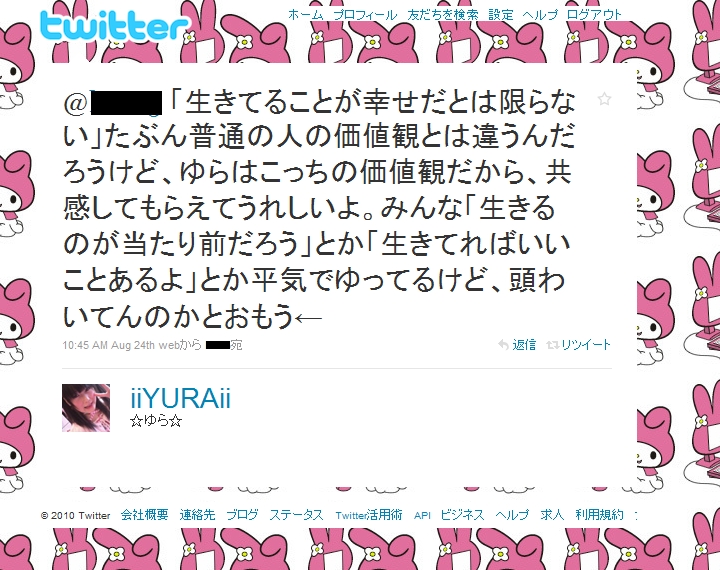Open the 10:45 AM Aug 24th timestamp link
Viewport: 720px width, 570px height.
coord(109,345)
